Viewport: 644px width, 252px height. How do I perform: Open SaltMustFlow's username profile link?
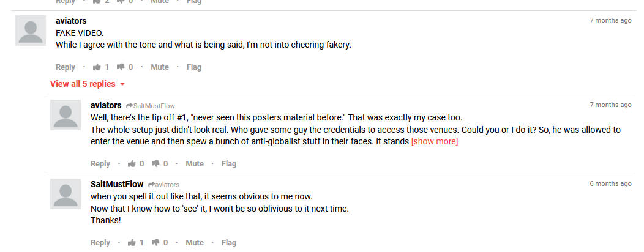click(117, 184)
